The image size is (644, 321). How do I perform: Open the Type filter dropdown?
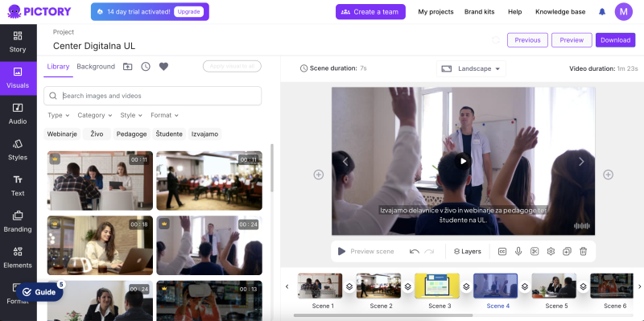pos(59,115)
